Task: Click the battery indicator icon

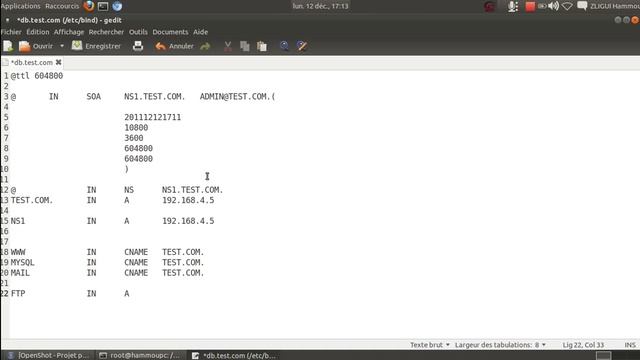Action: (x=542, y=6)
